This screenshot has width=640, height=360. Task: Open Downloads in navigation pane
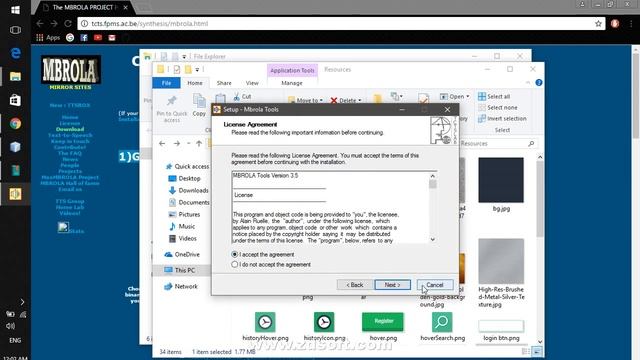(188, 190)
